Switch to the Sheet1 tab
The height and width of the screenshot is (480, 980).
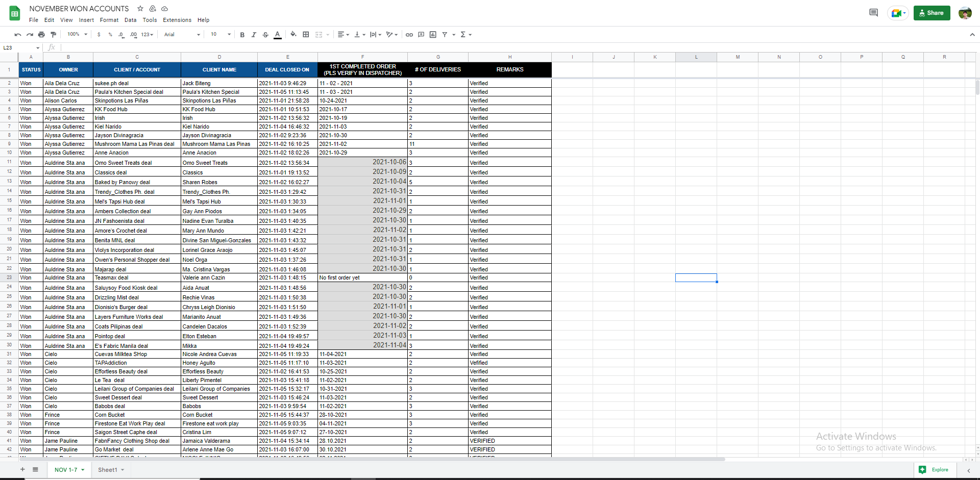pyautogui.click(x=108, y=470)
